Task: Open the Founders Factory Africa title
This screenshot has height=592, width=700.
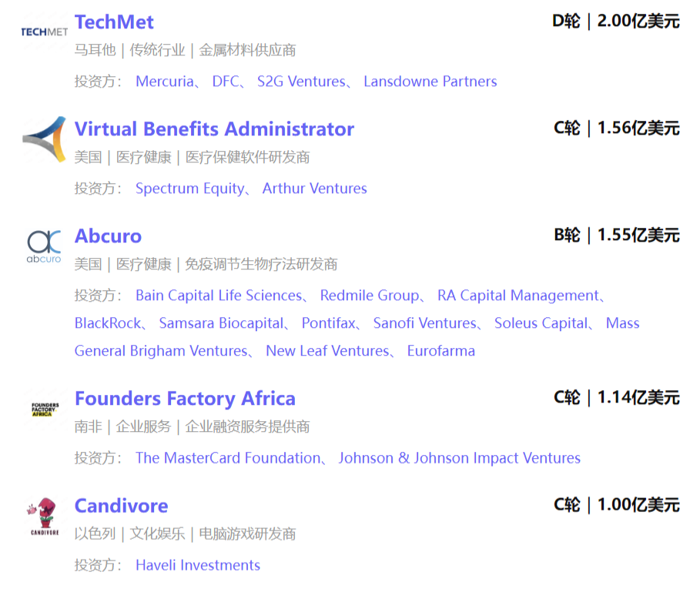Action: click(186, 398)
